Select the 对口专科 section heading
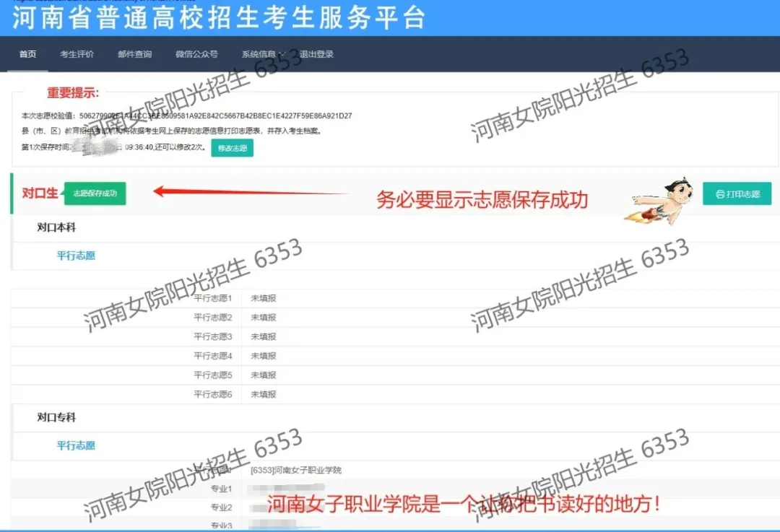This screenshot has width=780, height=532. (56, 417)
